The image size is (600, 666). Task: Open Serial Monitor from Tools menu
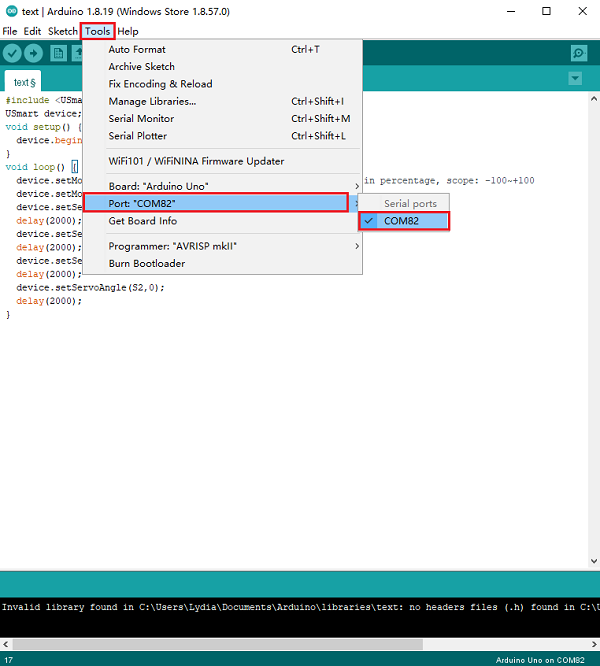[223, 119]
